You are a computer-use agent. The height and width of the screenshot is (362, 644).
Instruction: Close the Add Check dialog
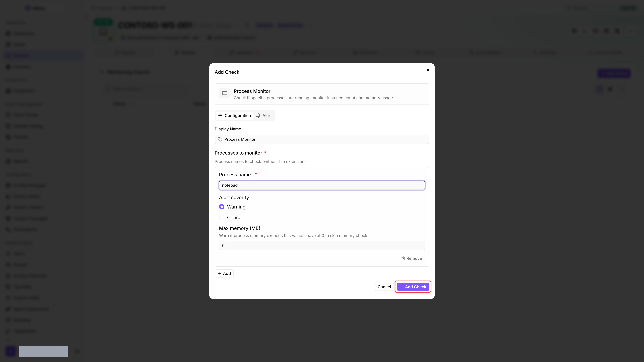tap(428, 70)
